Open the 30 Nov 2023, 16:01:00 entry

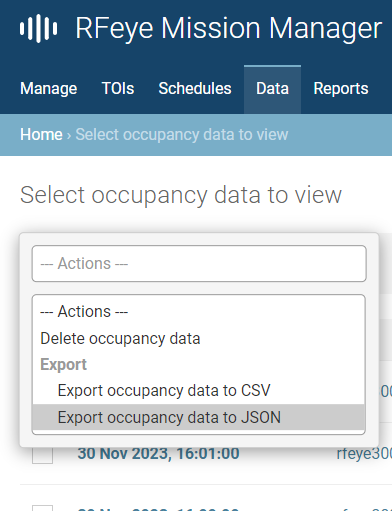158,454
